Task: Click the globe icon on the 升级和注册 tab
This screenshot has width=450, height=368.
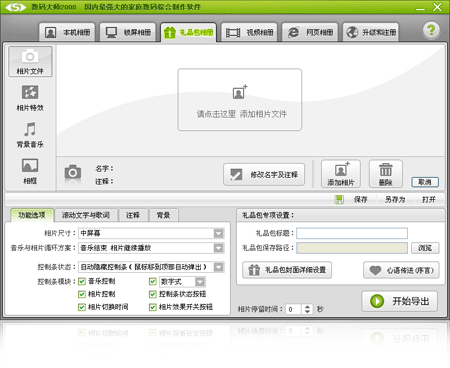Action: click(352, 32)
